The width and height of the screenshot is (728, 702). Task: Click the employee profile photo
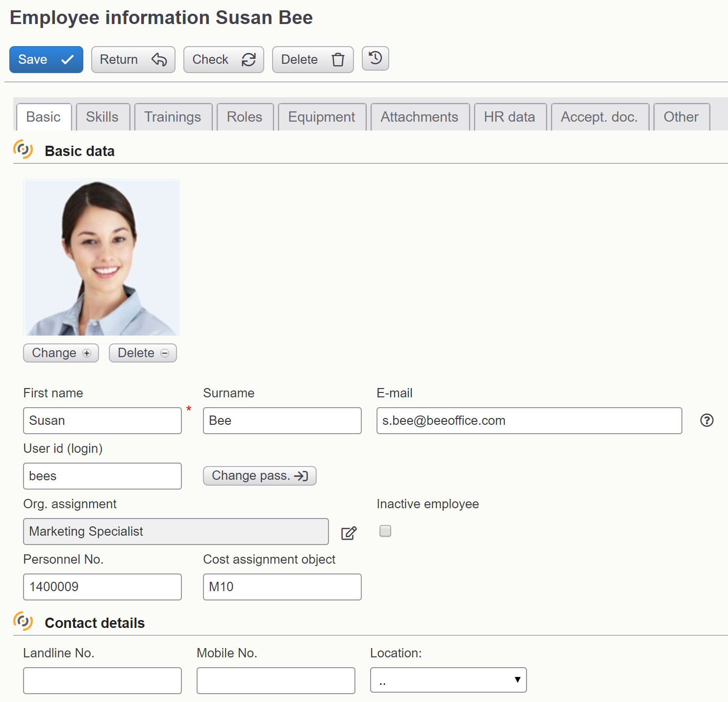tap(101, 258)
